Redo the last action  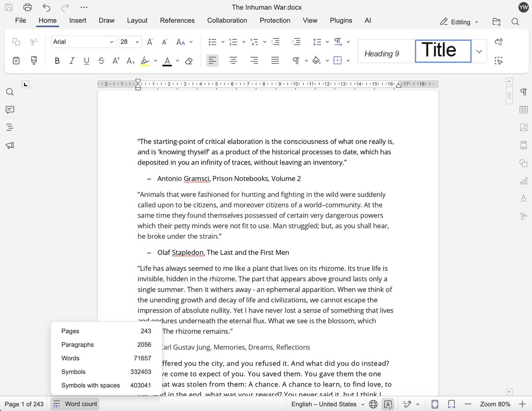(65, 8)
